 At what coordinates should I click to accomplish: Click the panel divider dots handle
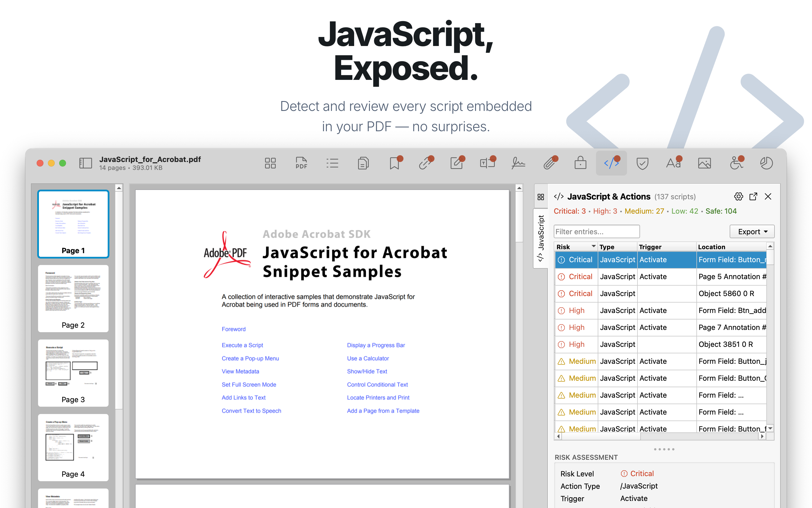pyautogui.click(x=664, y=449)
